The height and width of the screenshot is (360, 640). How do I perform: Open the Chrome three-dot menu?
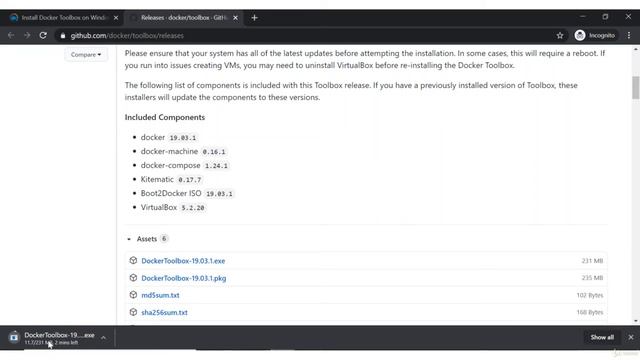point(629,36)
